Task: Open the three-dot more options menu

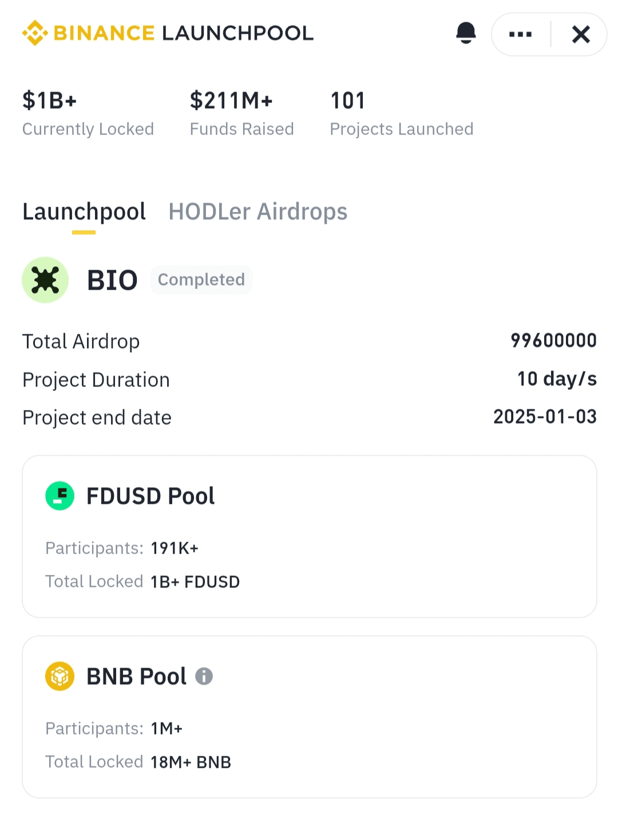Action: point(520,34)
